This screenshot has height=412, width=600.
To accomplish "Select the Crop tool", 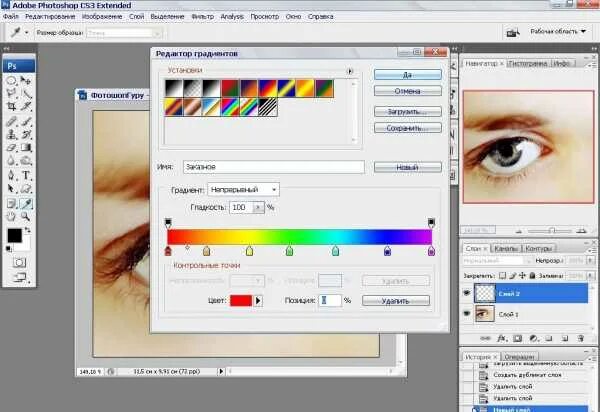I will (11, 107).
